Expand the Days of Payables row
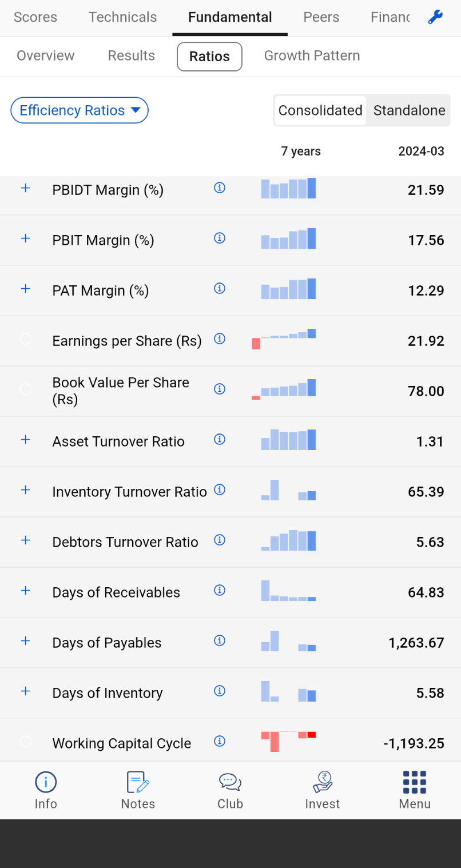 coord(25,641)
